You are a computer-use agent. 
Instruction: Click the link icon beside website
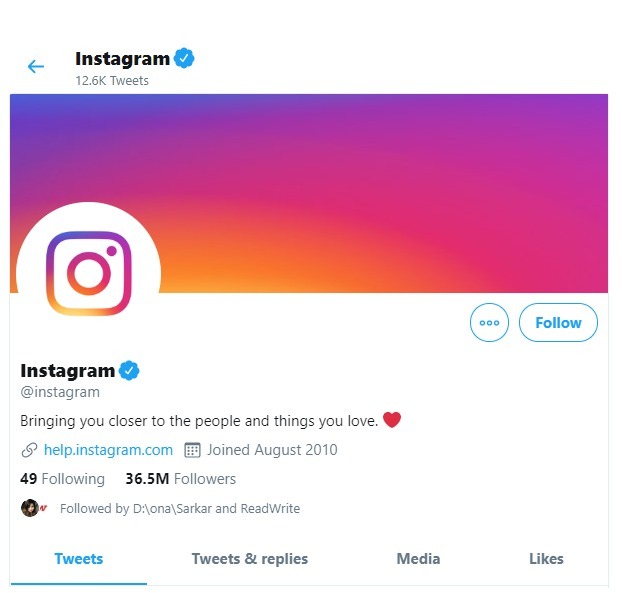pyautogui.click(x=29, y=450)
